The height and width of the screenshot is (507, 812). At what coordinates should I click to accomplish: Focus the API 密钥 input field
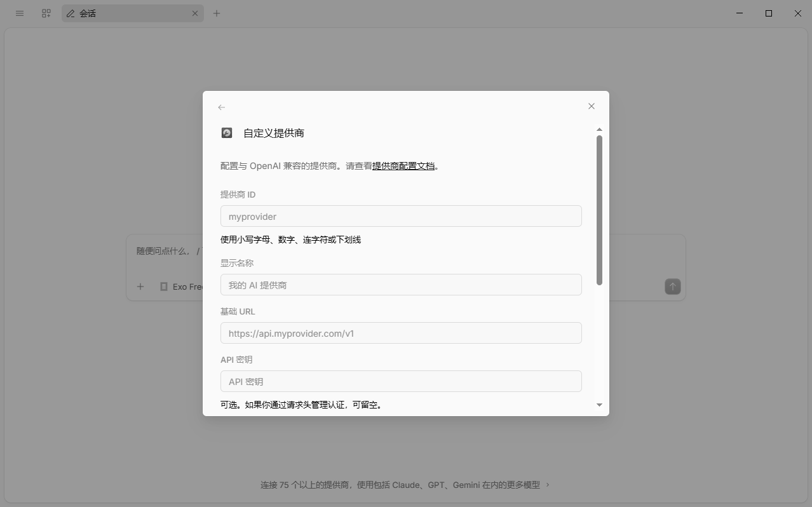coord(401,381)
